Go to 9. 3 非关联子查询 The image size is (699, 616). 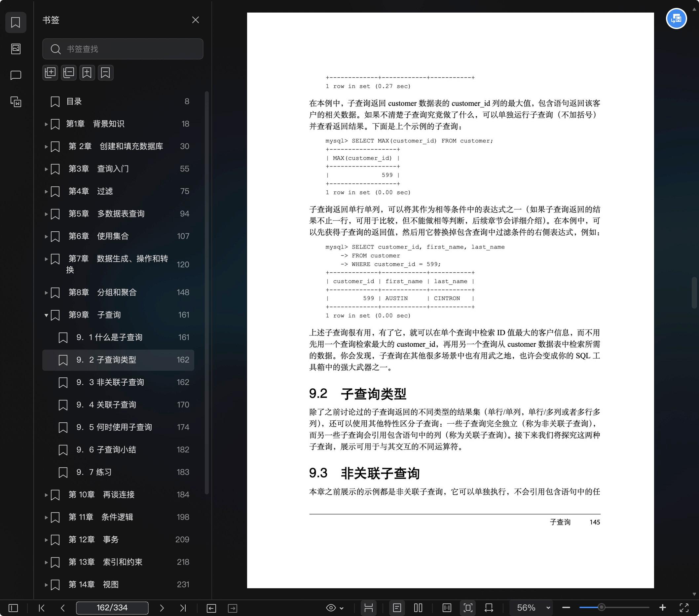[x=118, y=382]
